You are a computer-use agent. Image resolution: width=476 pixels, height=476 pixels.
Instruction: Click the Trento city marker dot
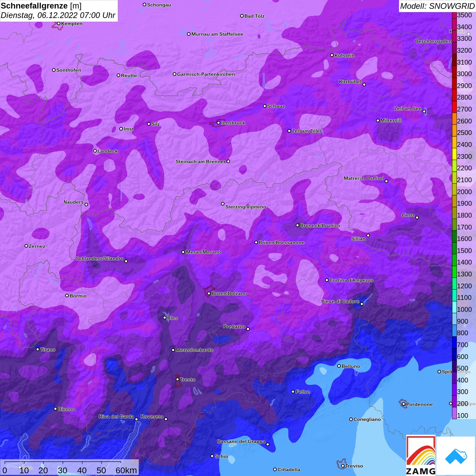(177, 379)
